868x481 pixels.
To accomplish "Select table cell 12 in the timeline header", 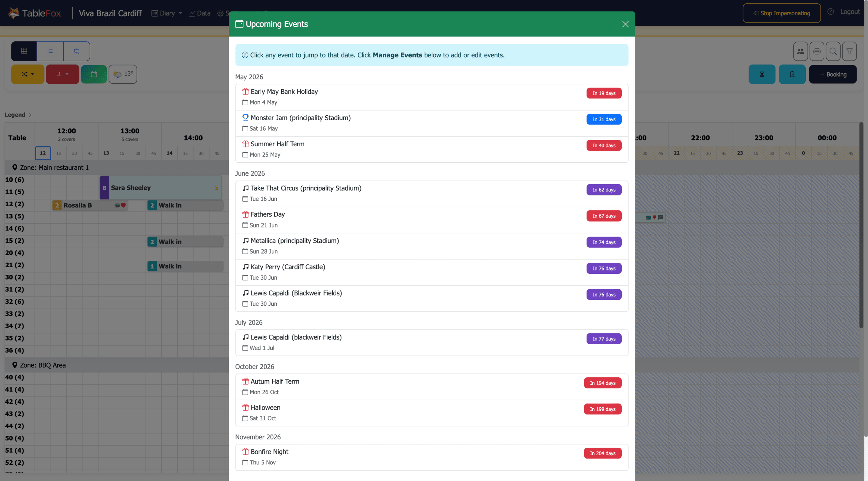I will (x=43, y=153).
